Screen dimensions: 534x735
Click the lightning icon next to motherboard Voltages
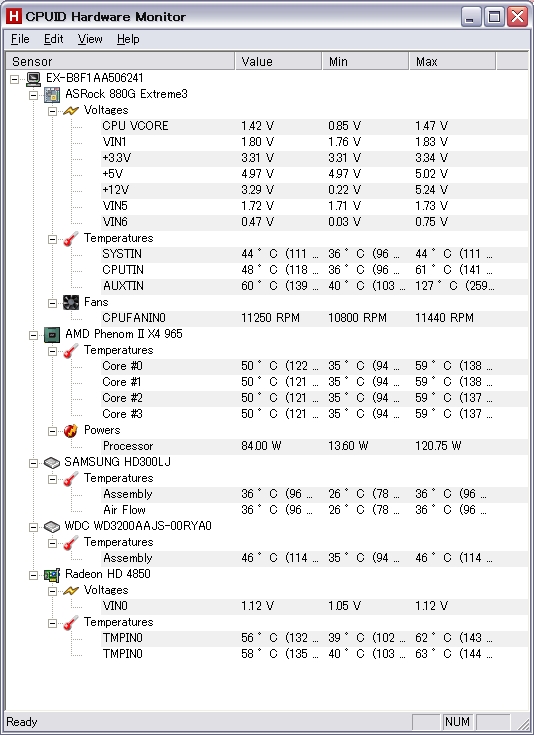(x=71, y=111)
